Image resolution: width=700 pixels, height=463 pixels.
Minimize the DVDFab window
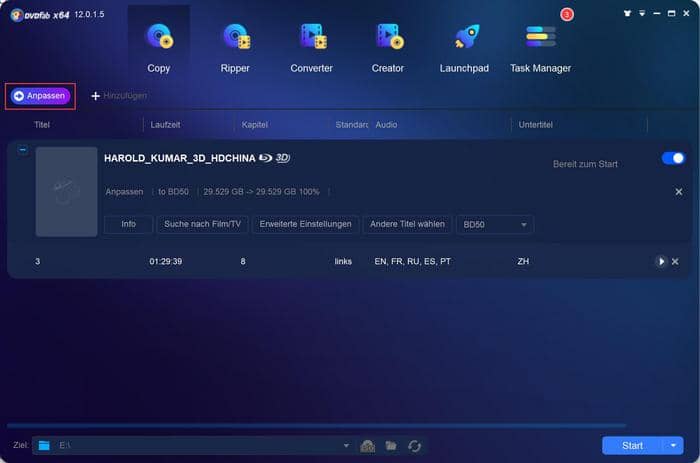pos(657,13)
